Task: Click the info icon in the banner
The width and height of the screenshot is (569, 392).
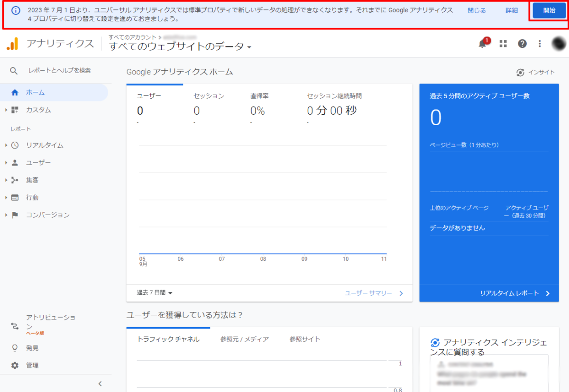Action: [x=16, y=10]
